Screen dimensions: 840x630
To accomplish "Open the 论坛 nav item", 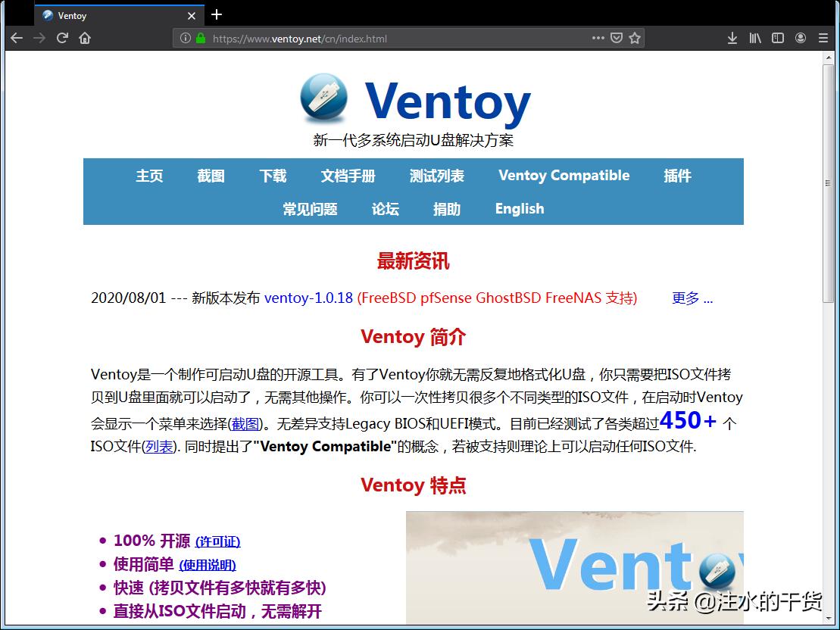I will (x=386, y=209).
